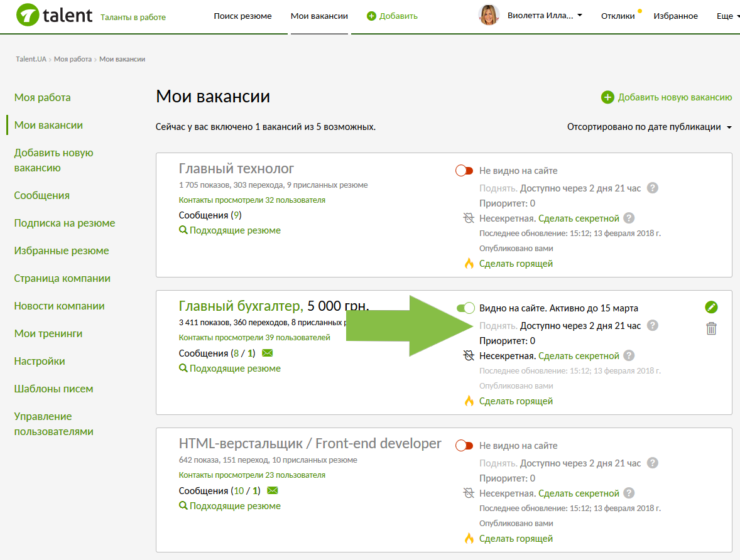Image resolution: width=740 pixels, height=560 pixels.
Task: Click envelope icon in HTML-верстальщик messages
Action: tap(272, 491)
